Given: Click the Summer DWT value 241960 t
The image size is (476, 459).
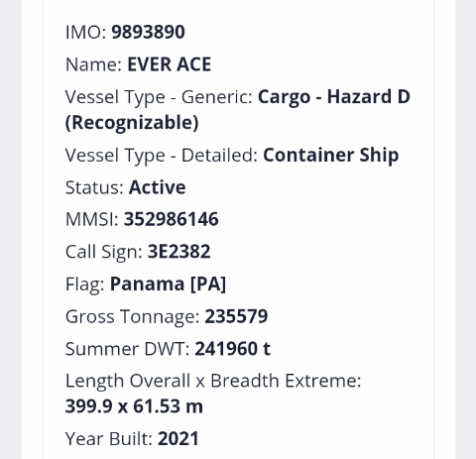Looking at the screenshot, I should 233,349.
